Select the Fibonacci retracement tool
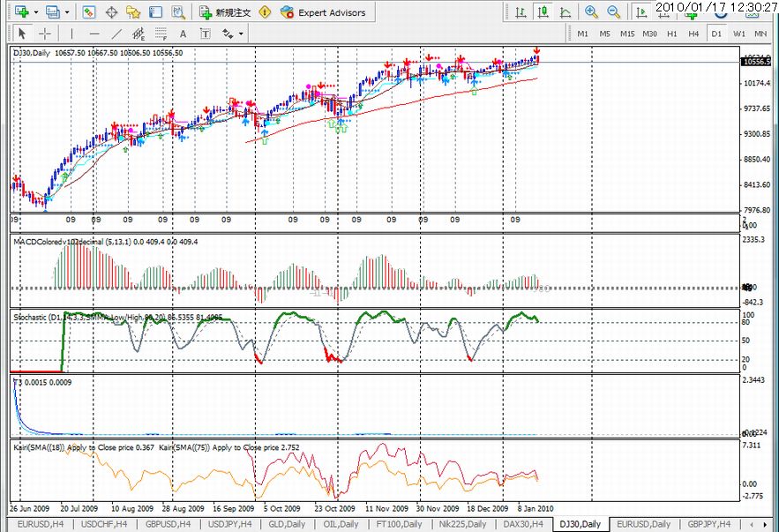This screenshot has height=532, width=779. tap(161, 34)
